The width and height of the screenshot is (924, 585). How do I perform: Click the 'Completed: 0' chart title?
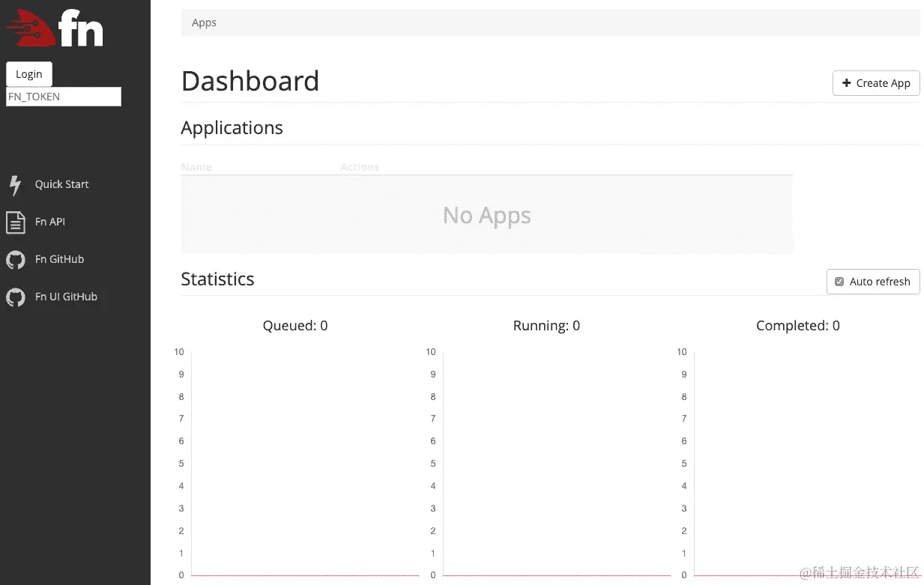(x=798, y=326)
